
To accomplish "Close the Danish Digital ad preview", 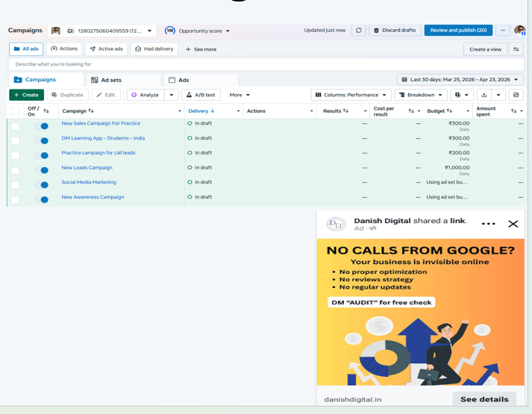I will tap(513, 224).
